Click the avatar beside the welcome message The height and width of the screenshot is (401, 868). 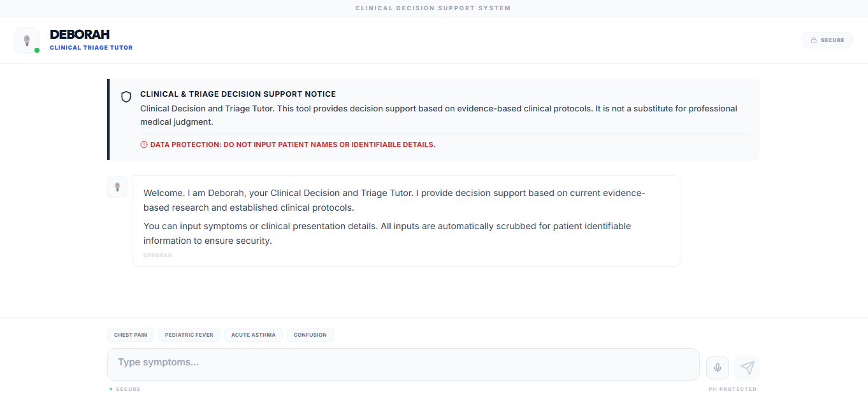pos(117,187)
